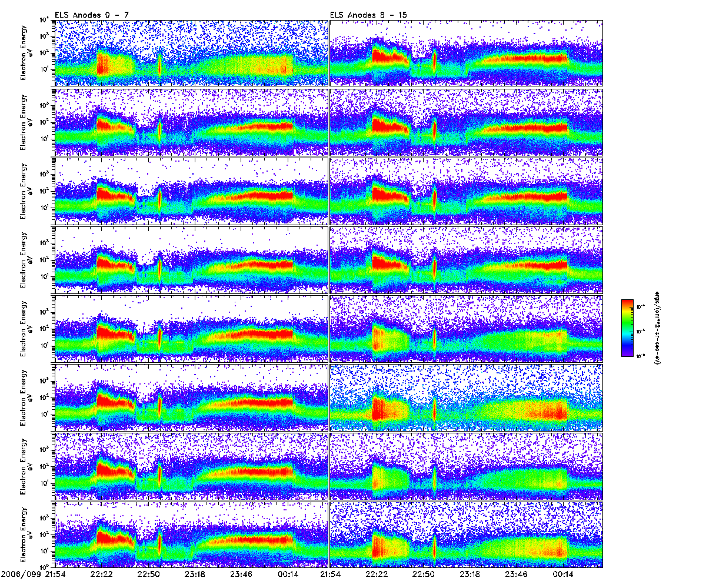
Task: Open the fourth spectrogram panel under Anodes 0 - 7
Action: coord(191,260)
